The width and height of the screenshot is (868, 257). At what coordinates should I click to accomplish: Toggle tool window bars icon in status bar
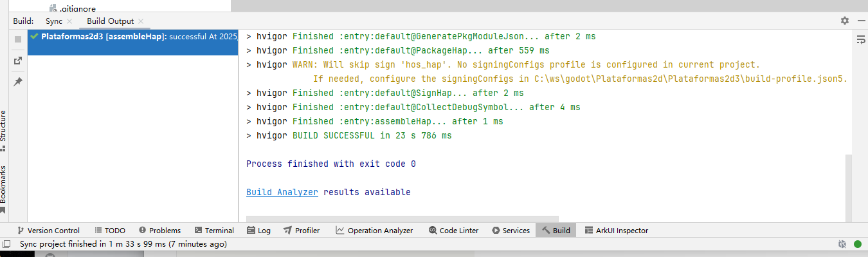pos(6,244)
